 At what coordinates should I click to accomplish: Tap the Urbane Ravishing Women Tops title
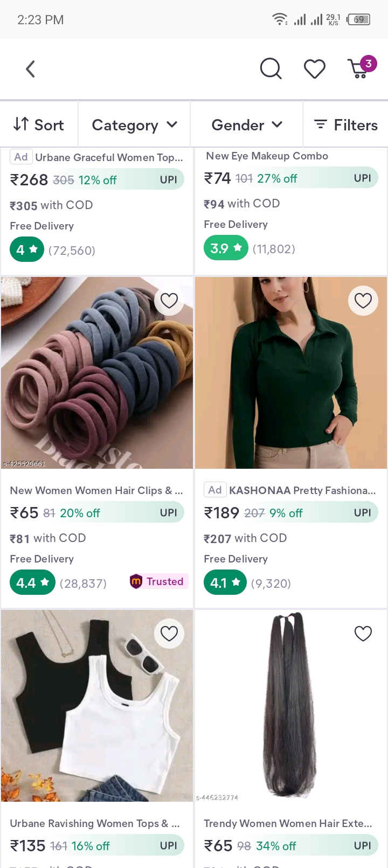tap(95, 823)
